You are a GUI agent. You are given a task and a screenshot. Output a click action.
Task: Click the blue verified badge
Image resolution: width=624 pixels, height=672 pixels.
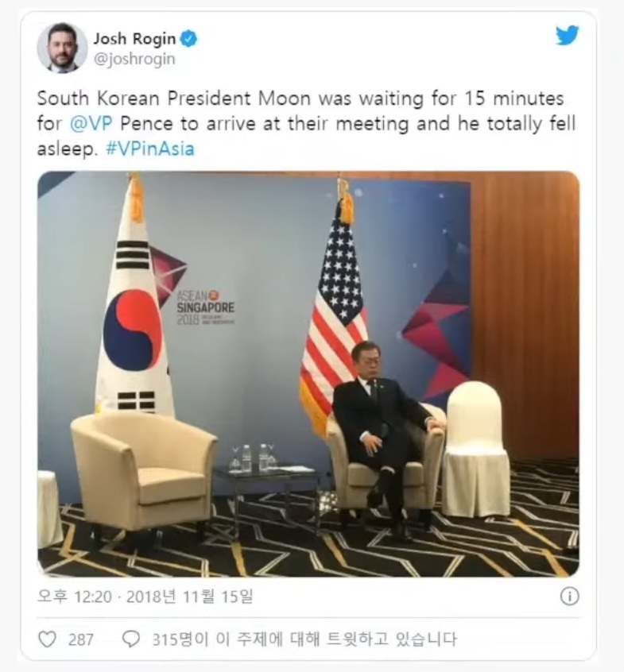click(x=188, y=39)
